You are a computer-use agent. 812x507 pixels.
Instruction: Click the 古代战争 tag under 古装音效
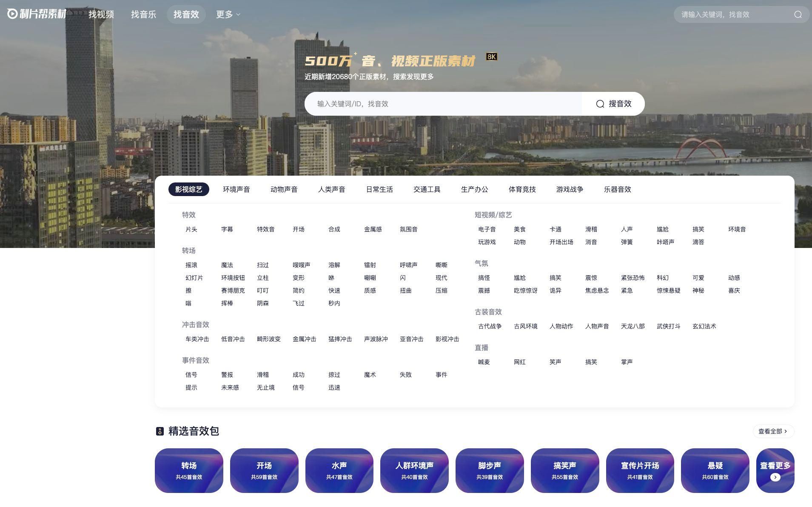[490, 326]
